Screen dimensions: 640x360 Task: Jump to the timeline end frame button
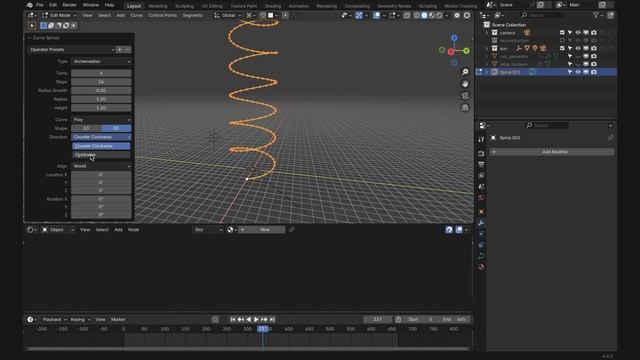272,319
